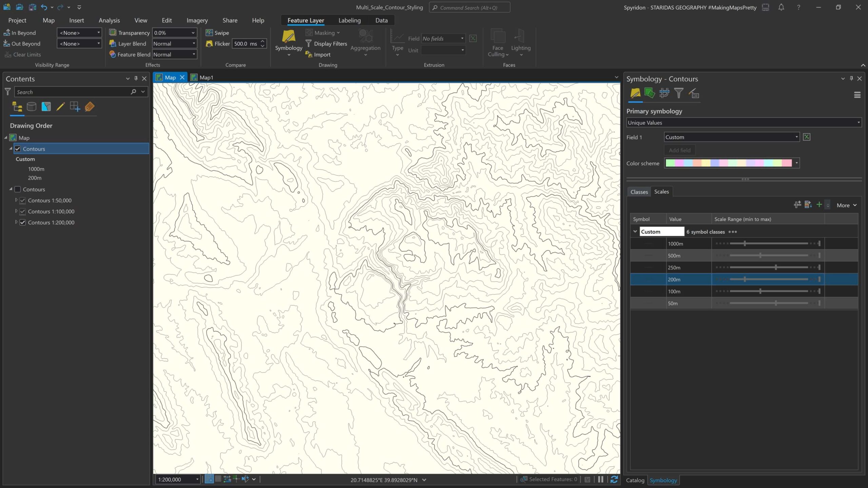The height and width of the screenshot is (488, 868).
Task: Toggle Contours 1:50,000 layer visibility
Action: (x=23, y=201)
